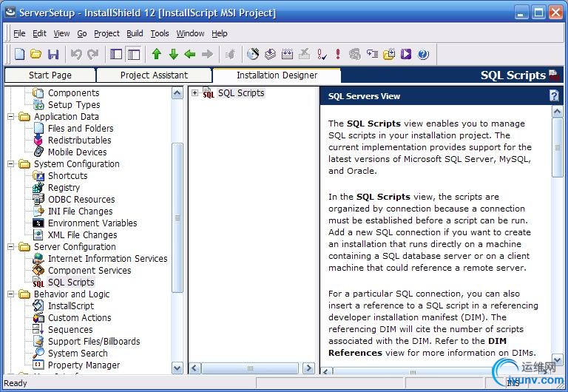Click the green up arrow icon
The width and height of the screenshot is (568, 392).
pyautogui.click(x=157, y=54)
